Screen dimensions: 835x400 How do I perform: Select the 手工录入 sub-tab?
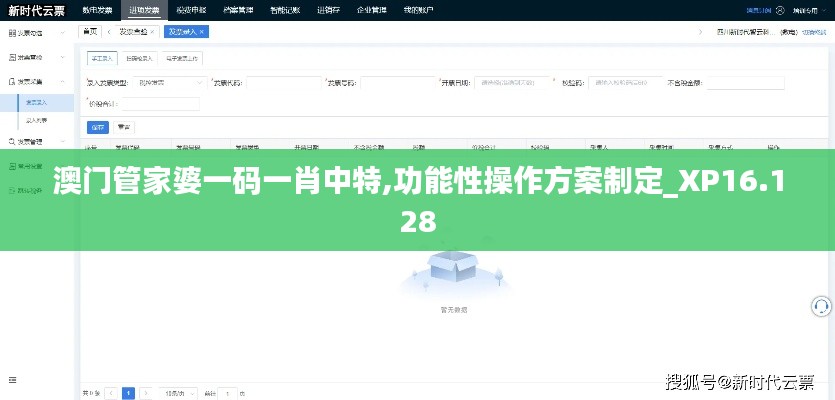pos(102,59)
